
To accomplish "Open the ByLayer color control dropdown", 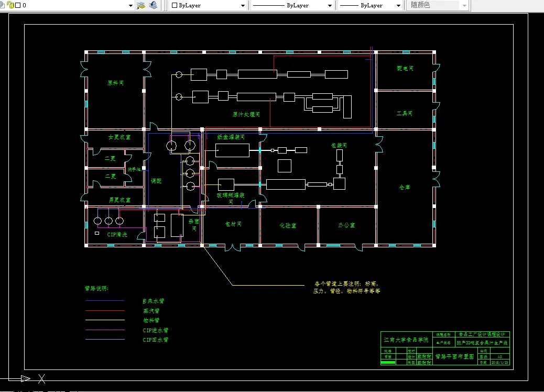I will [x=243, y=6].
